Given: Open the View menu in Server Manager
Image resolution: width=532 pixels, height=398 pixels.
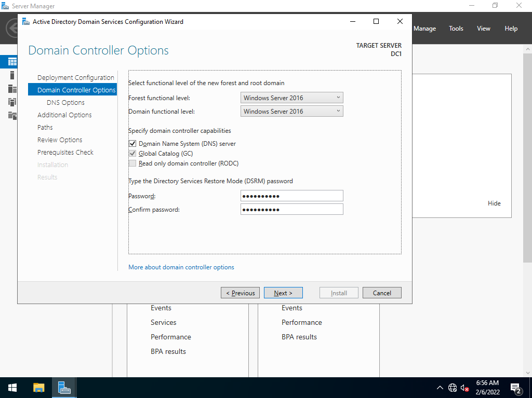Looking at the screenshot, I should pyautogui.click(x=484, y=29).
